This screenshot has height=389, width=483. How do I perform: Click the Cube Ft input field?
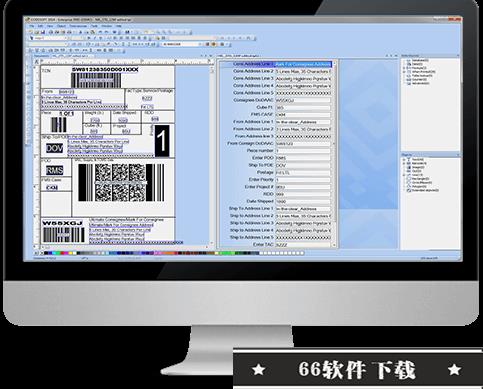303,107
